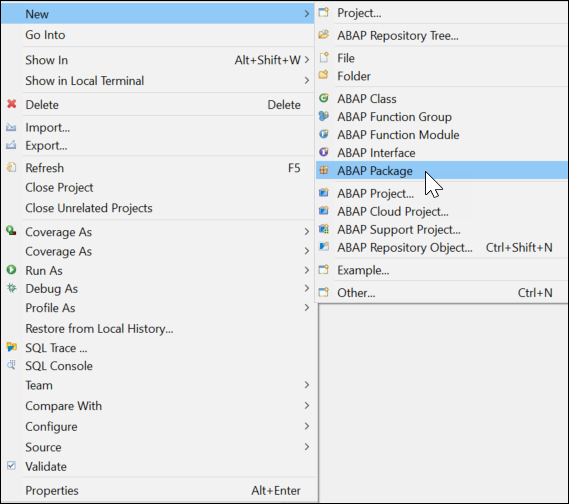The width and height of the screenshot is (570, 504).
Task: Expand the Show In submenu arrow
Action: pyautogui.click(x=307, y=60)
